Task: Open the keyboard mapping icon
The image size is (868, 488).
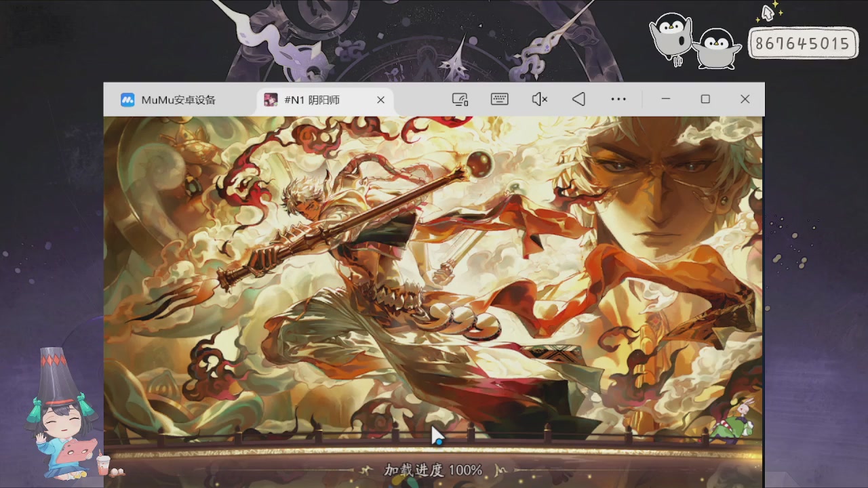Action: (x=500, y=100)
